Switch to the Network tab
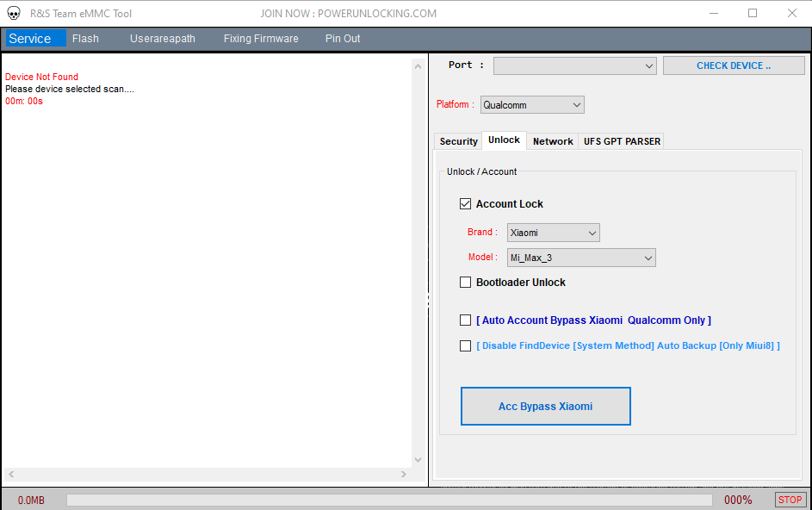Image resolution: width=812 pixels, height=510 pixels. pos(552,141)
